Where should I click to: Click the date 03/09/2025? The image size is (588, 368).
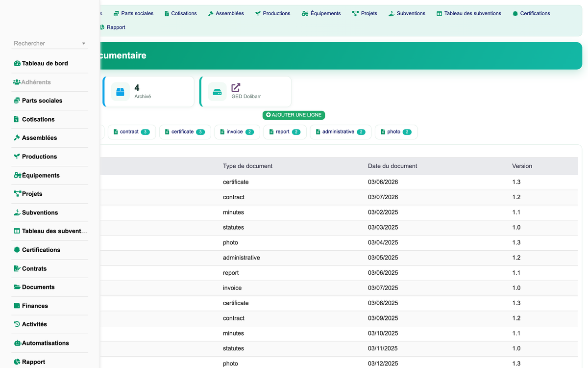pos(383,318)
